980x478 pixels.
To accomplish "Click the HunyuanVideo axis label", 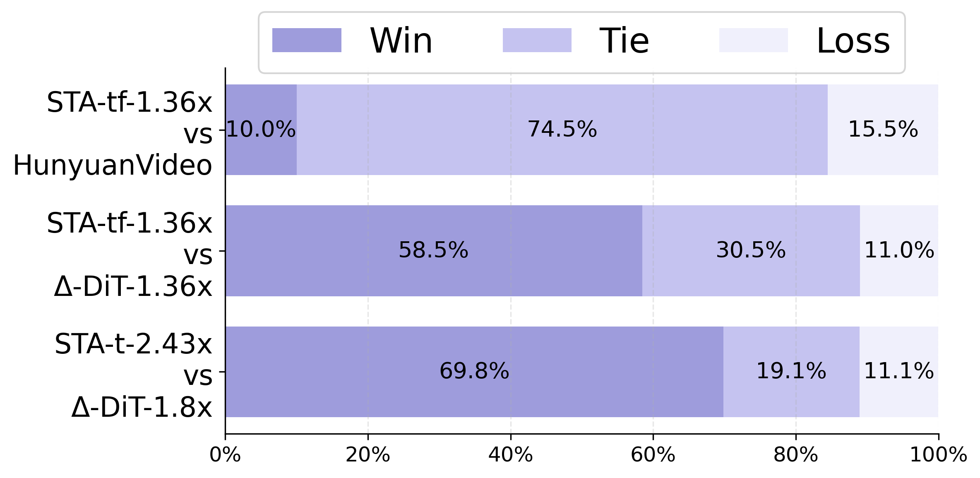I will click(113, 166).
